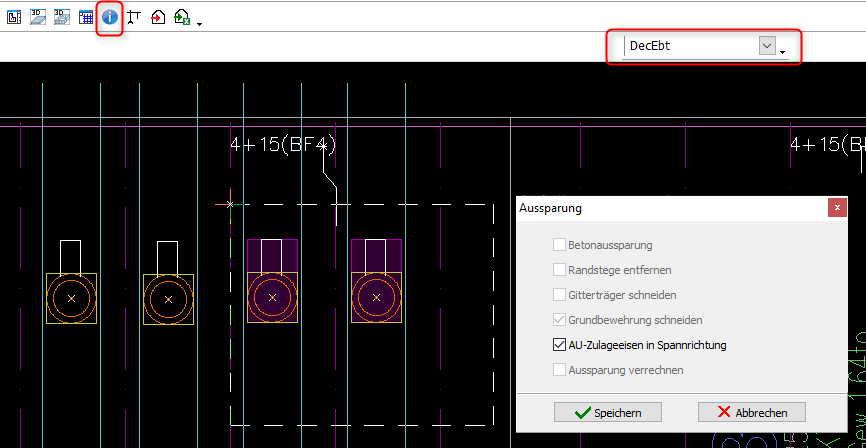Click the Excel export icon
Viewport: 866px width, 448px height.
click(182, 18)
